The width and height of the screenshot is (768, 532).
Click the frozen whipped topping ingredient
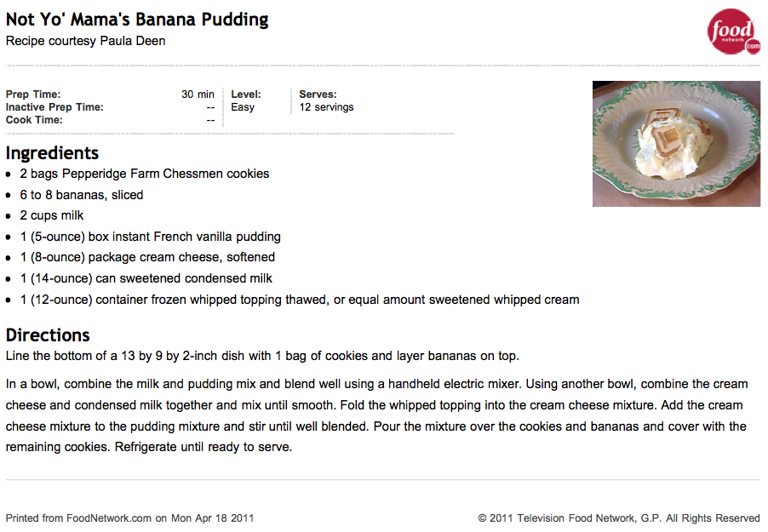299,300
